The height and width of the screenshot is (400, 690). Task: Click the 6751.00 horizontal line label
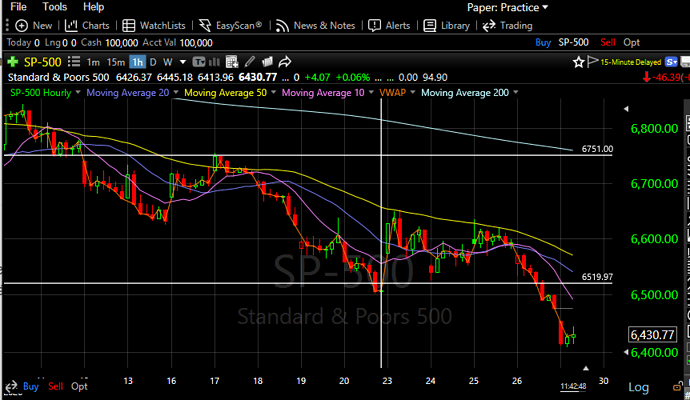[597, 149]
